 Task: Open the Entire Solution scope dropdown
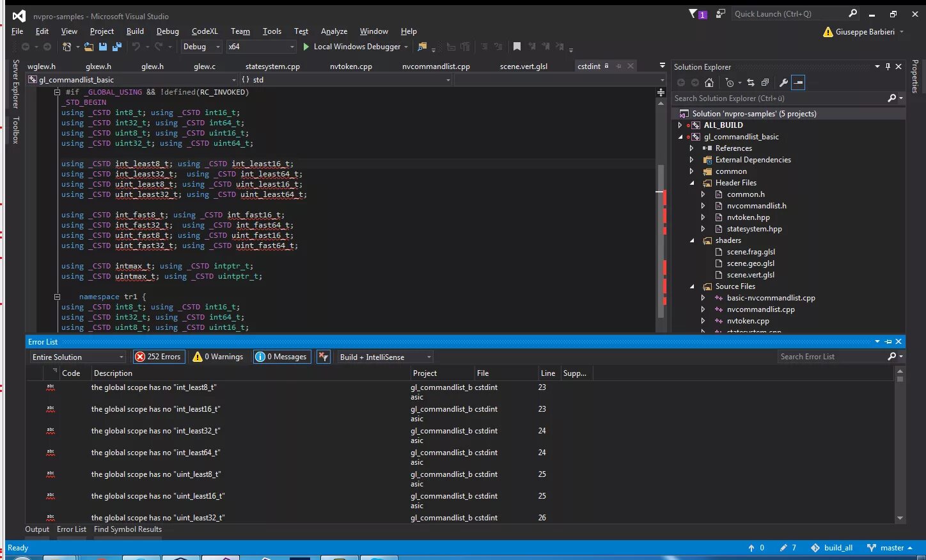tap(77, 357)
